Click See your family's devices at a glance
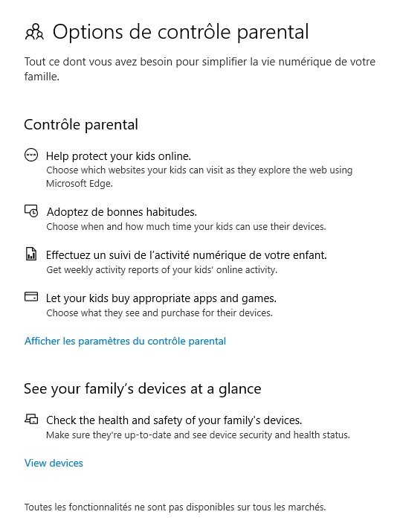Viewport: 400px width, 532px height. (x=143, y=389)
